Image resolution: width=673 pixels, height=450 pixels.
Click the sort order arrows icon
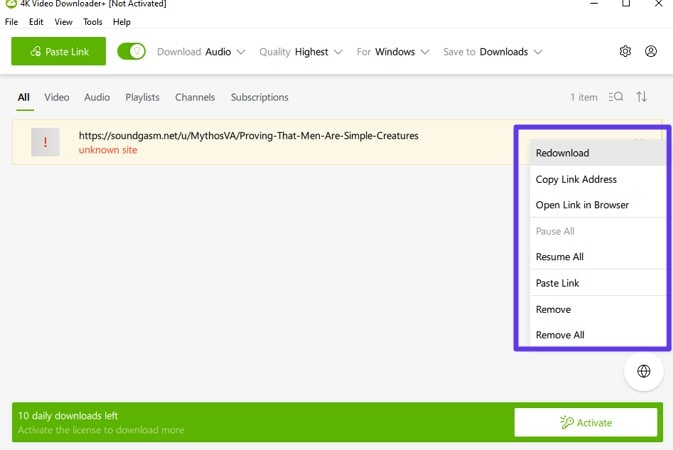point(642,97)
